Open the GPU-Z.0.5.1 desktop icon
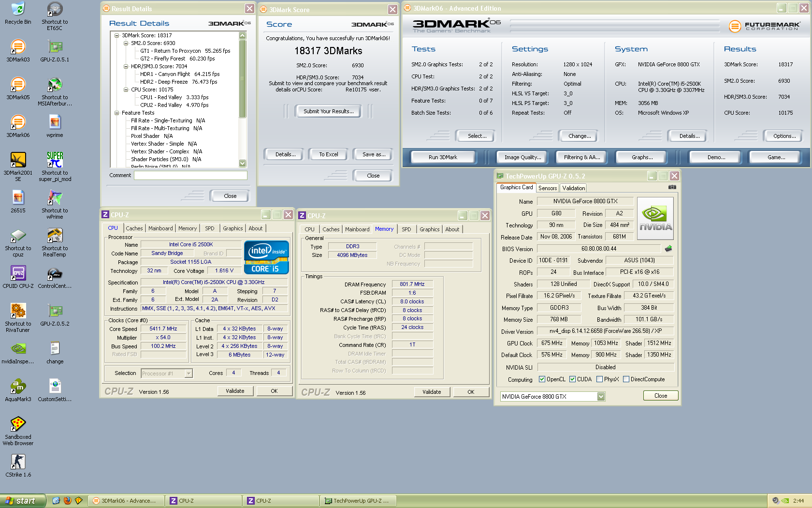 [x=55, y=50]
